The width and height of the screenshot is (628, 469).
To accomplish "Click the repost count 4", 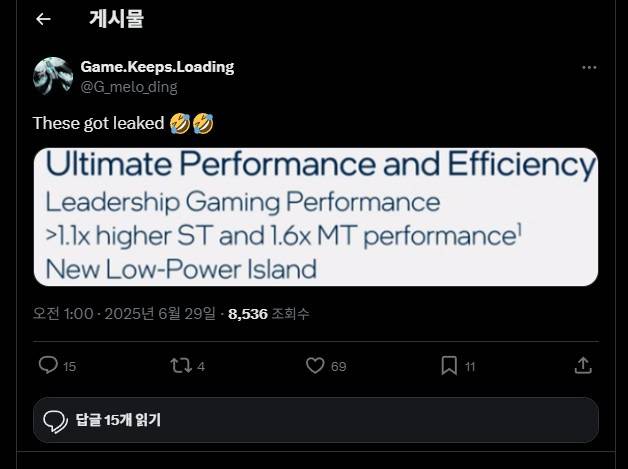I will tap(201, 367).
